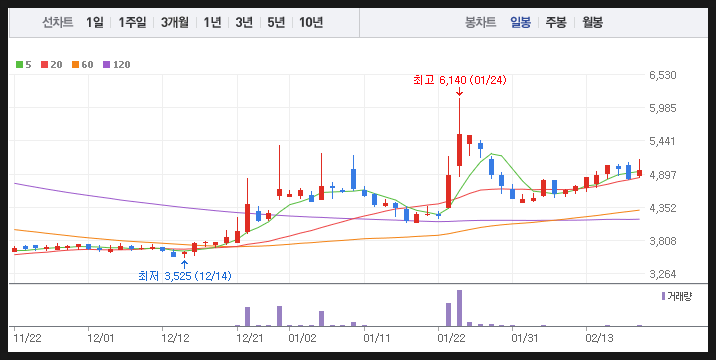
Task: Switch to 일봉 candlestick chart
Action: pos(521,22)
